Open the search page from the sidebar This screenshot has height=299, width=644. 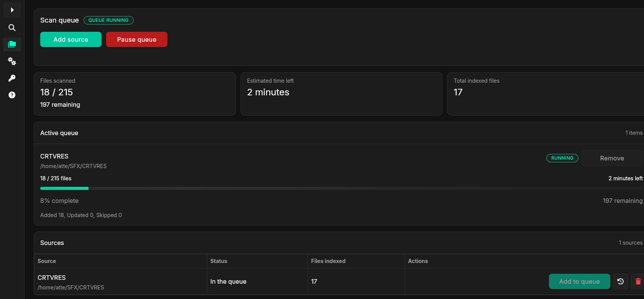[x=12, y=28]
